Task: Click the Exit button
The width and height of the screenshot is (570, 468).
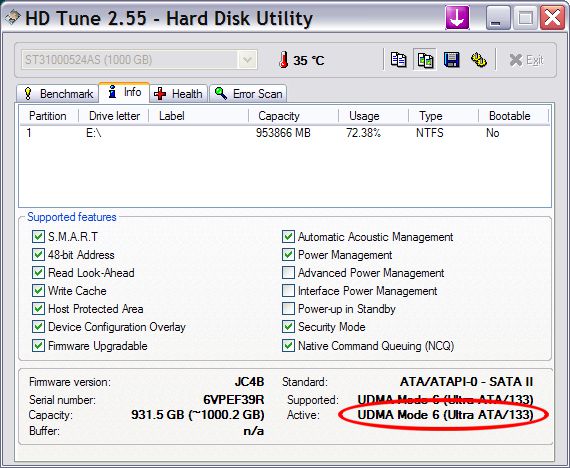Action: 526,60
